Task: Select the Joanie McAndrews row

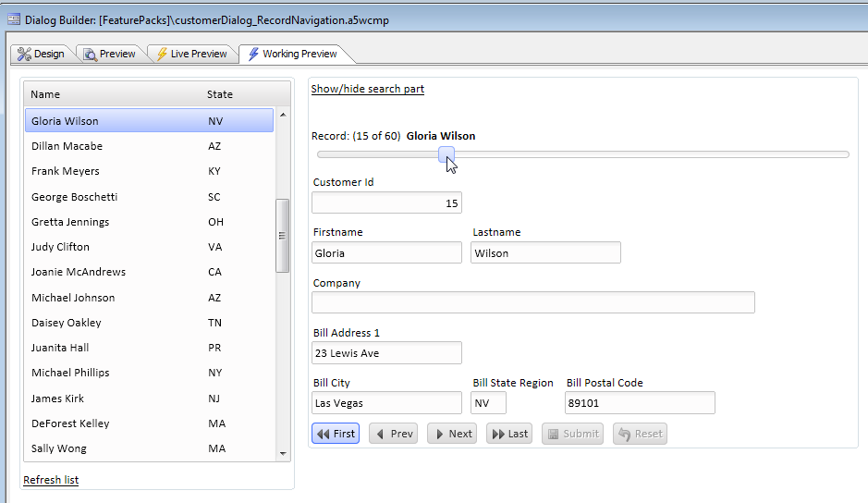Action: (x=150, y=272)
